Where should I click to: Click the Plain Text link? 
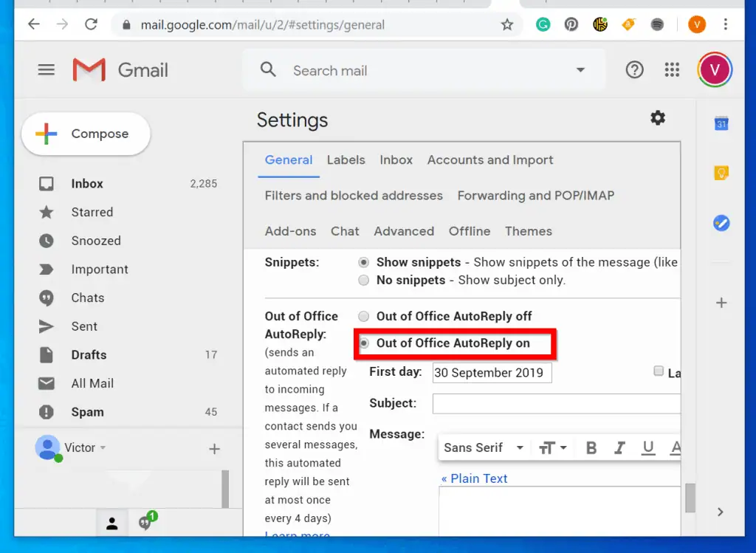point(474,478)
